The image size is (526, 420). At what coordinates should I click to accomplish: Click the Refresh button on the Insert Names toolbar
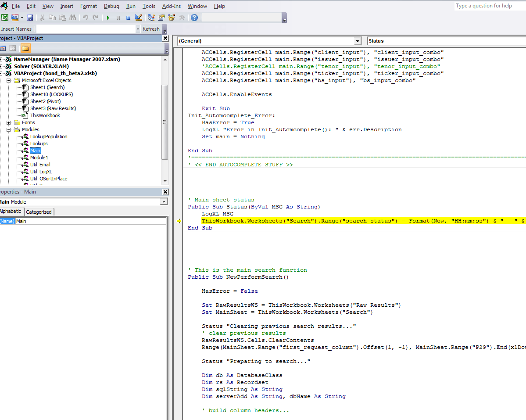(x=150, y=29)
